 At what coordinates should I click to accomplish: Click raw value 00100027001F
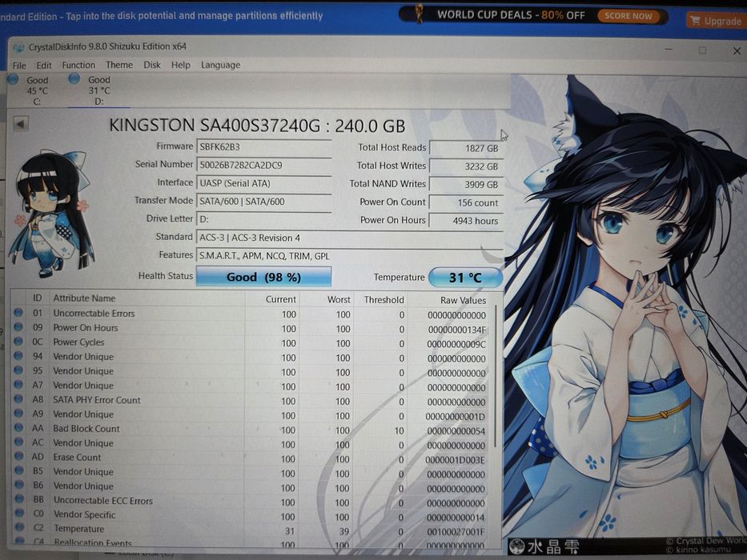pyautogui.click(x=456, y=531)
